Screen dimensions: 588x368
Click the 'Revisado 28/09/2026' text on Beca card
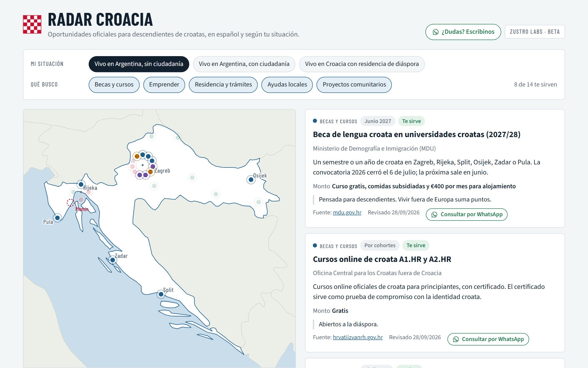click(x=394, y=213)
